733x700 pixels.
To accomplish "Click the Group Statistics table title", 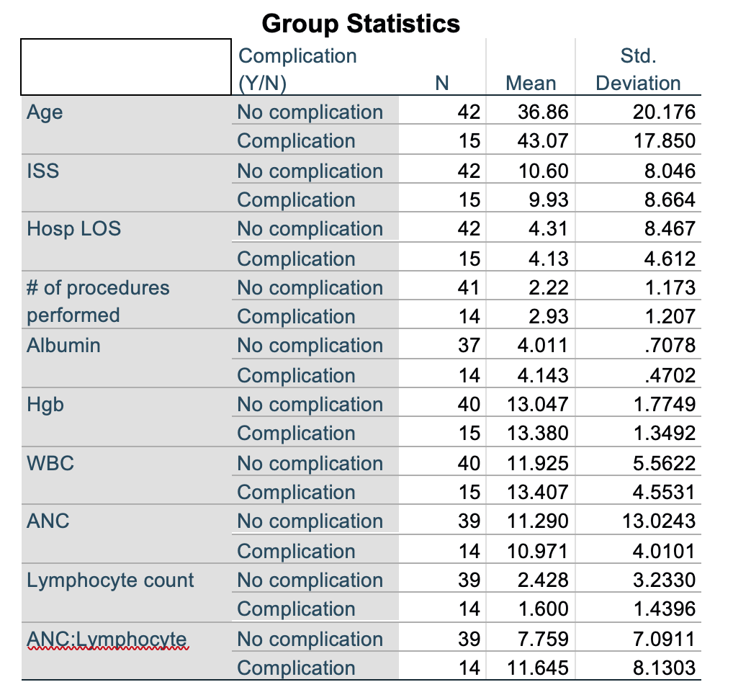I will click(x=361, y=23).
